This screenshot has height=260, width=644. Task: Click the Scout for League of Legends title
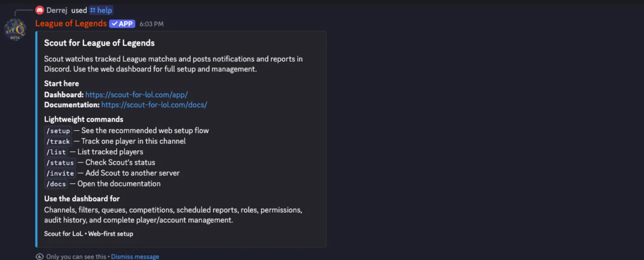[x=99, y=43]
